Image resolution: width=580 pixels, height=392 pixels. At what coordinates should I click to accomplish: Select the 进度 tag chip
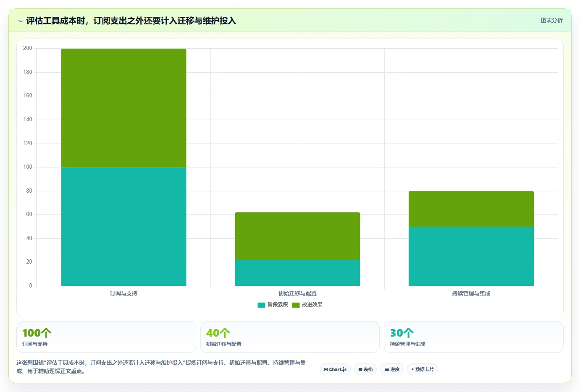(x=392, y=369)
